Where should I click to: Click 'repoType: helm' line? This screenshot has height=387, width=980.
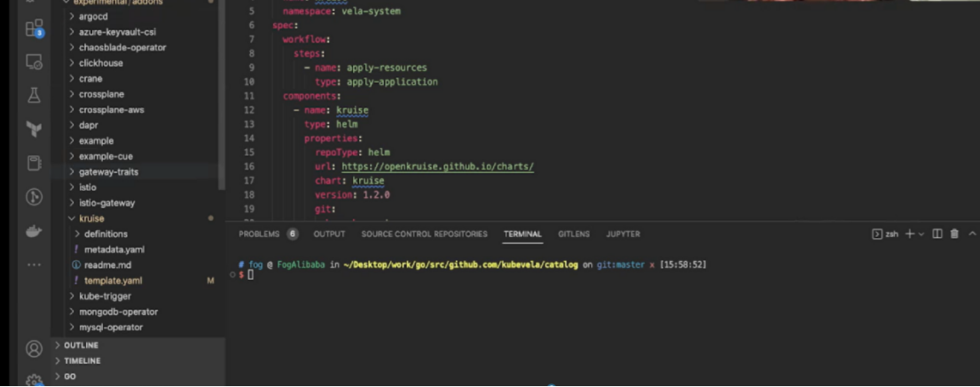(352, 153)
